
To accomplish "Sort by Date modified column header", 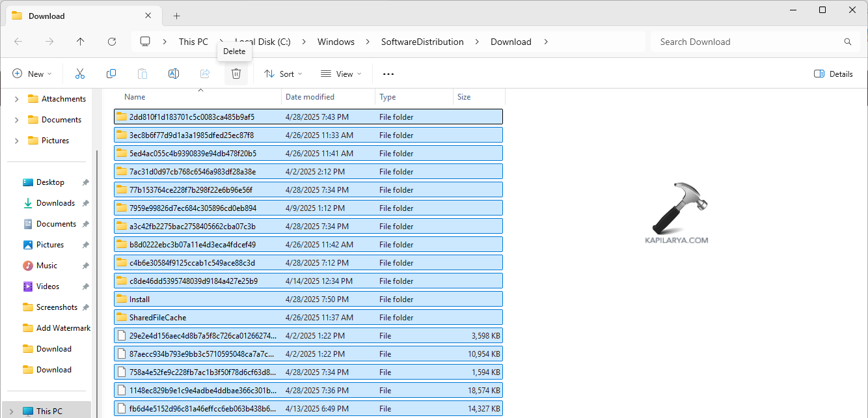I will pos(310,97).
